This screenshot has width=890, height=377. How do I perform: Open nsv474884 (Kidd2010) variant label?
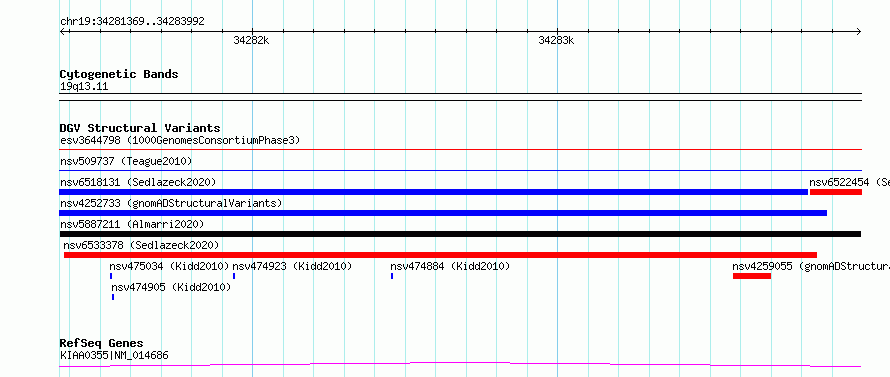pyautogui.click(x=450, y=266)
